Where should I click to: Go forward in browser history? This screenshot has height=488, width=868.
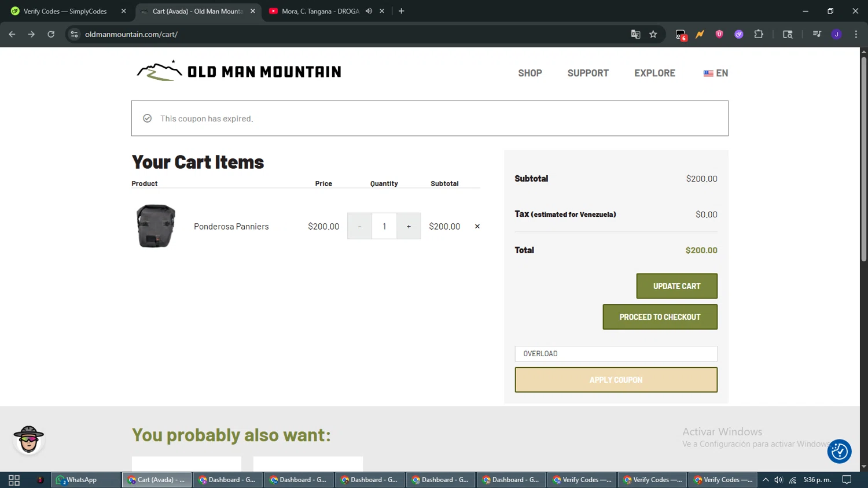(x=31, y=34)
